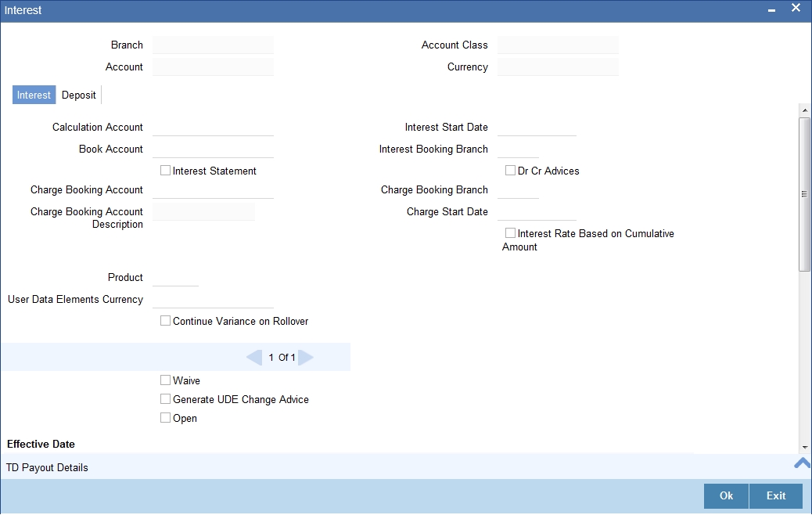Switch to the Deposit tab
The image size is (812, 515).
click(78, 95)
